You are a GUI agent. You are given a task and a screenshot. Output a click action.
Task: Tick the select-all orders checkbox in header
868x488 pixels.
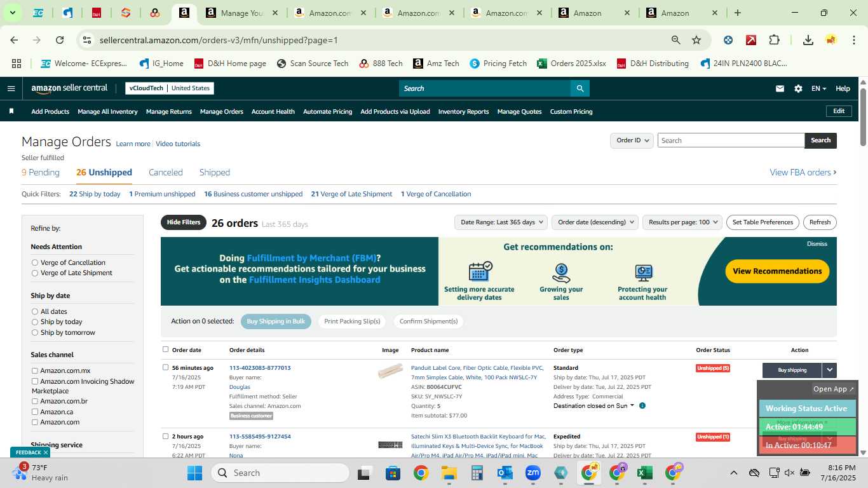166,349
